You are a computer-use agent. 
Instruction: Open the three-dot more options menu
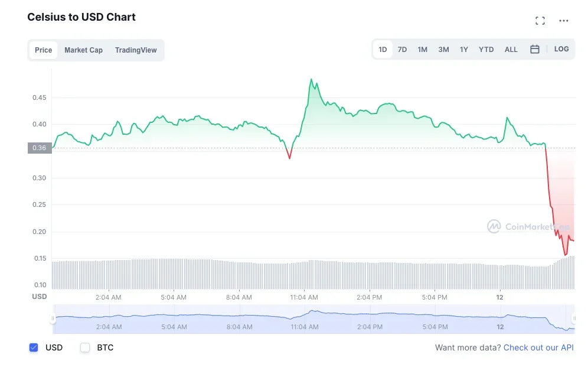pos(564,21)
